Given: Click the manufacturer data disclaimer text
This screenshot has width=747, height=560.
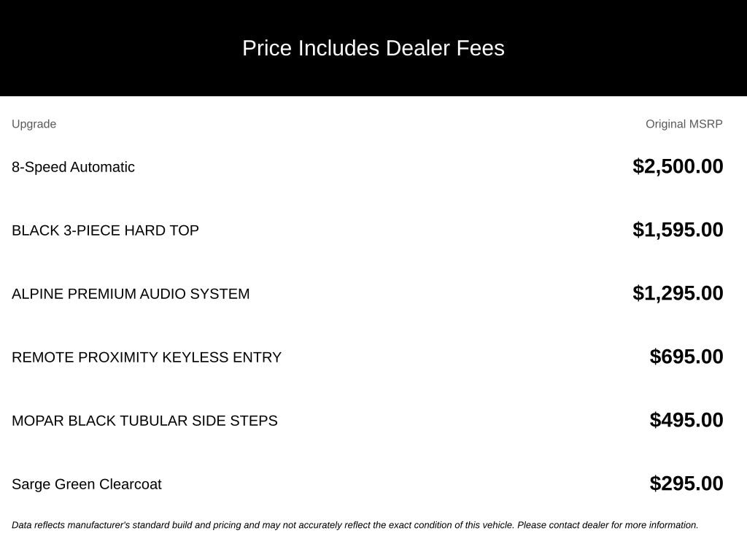Looking at the screenshot, I should click(355, 525).
